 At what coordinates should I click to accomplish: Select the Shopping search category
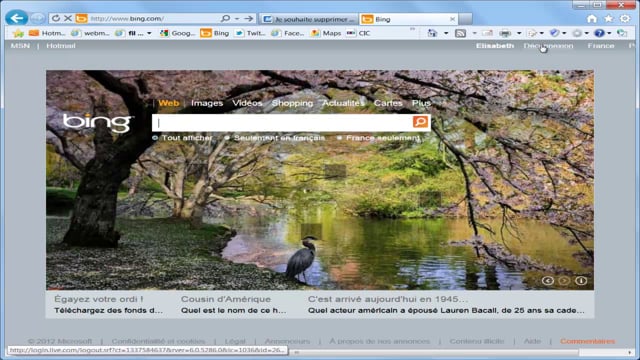[292, 103]
